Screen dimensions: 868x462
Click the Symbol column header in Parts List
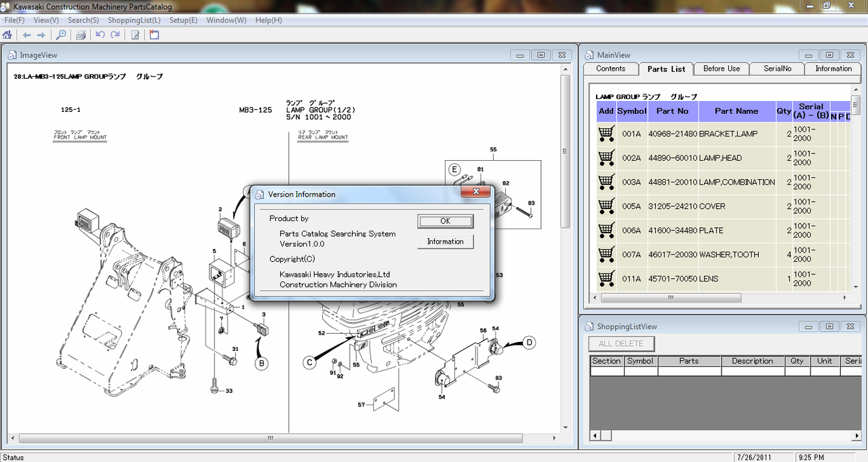pyautogui.click(x=632, y=111)
